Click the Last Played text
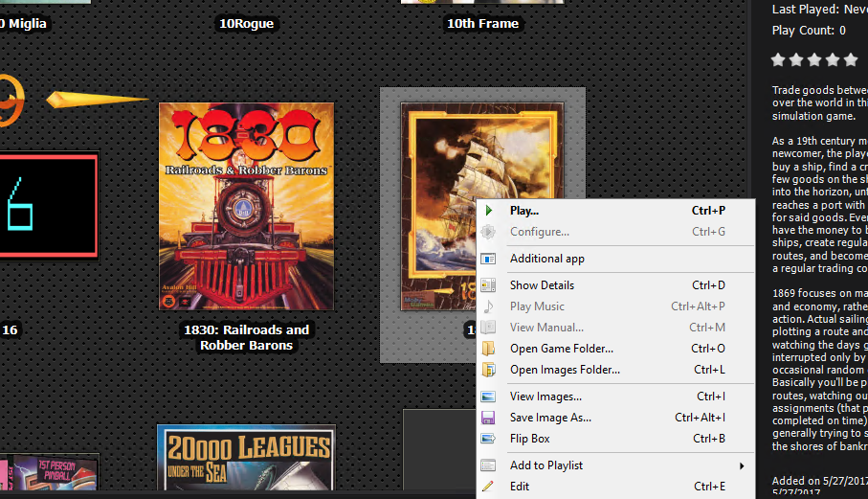Viewport: 868px width, 499px height. (820, 9)
